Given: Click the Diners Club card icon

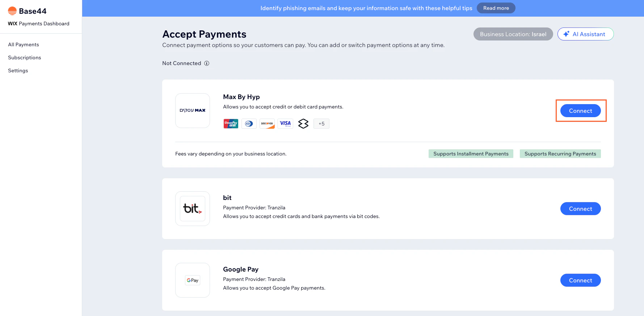Looking at the screenshot, I should pyautogui.click(x=249, y=124).
